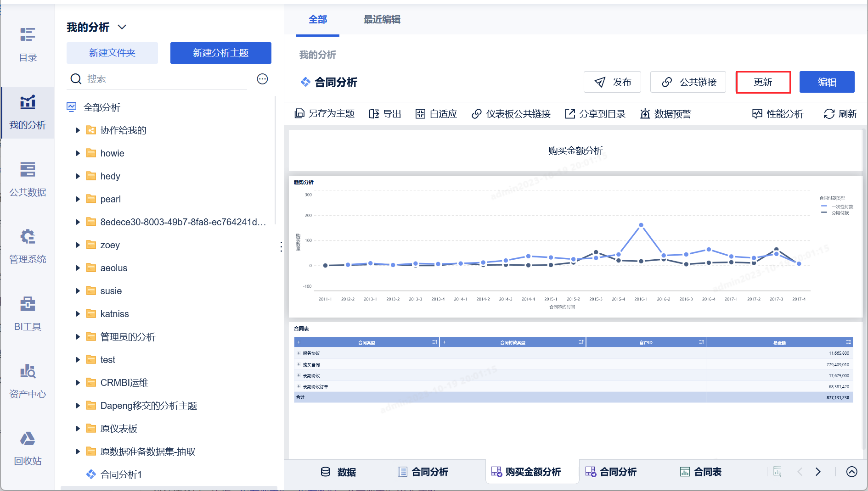Click the 更新 update button
The width and height of the screenshot is (868, 491).
763,82
